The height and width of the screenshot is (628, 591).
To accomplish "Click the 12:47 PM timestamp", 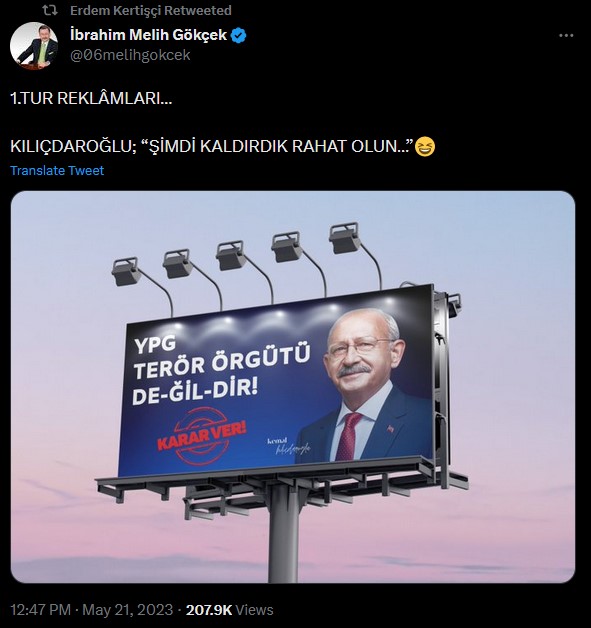I will [40, 610].
